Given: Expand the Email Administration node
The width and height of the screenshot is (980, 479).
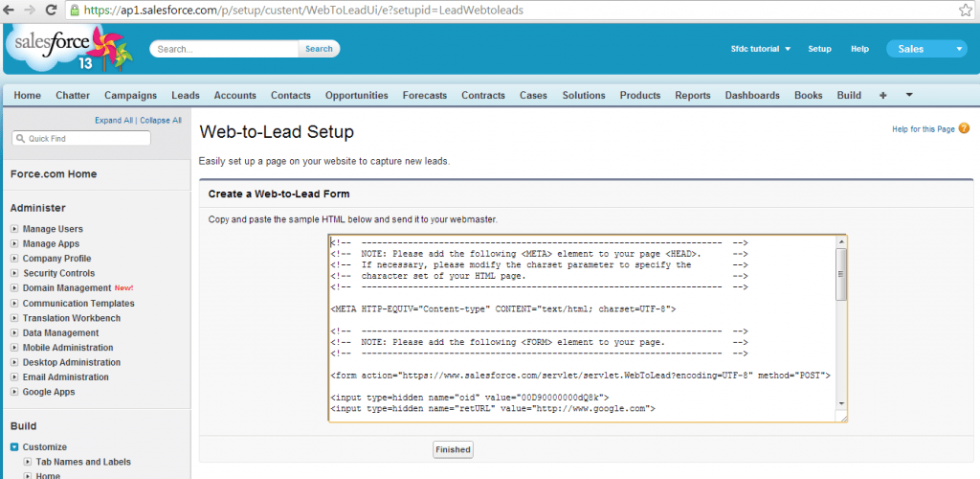Looking at the screenshot, I should pos(14,377).
